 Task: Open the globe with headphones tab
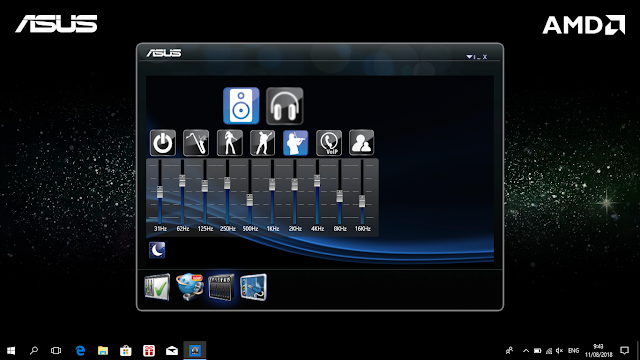tap(190, 287)
